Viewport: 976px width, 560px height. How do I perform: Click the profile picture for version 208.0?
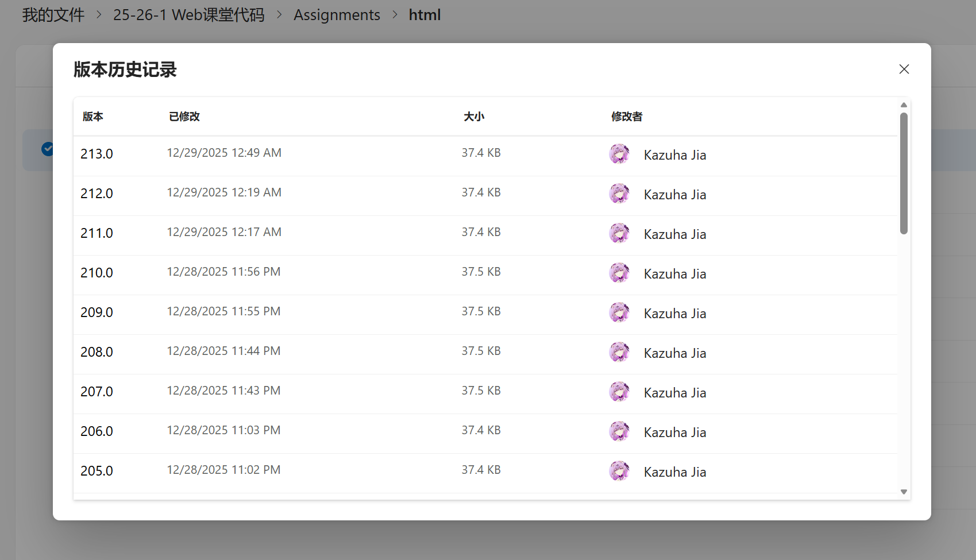(619, 353)
